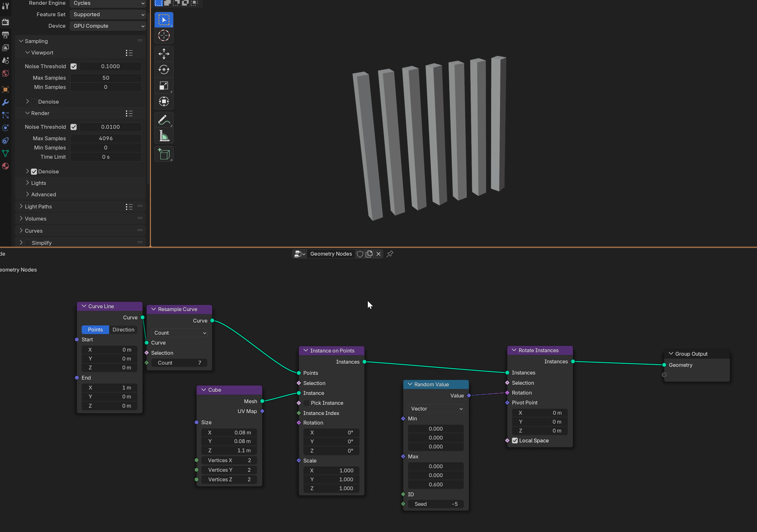This screenshot has height=532, width=757.
Task: Toggle Render Noise Threshold checkbox
Action: pyautogui.click(x=73, y=127)
